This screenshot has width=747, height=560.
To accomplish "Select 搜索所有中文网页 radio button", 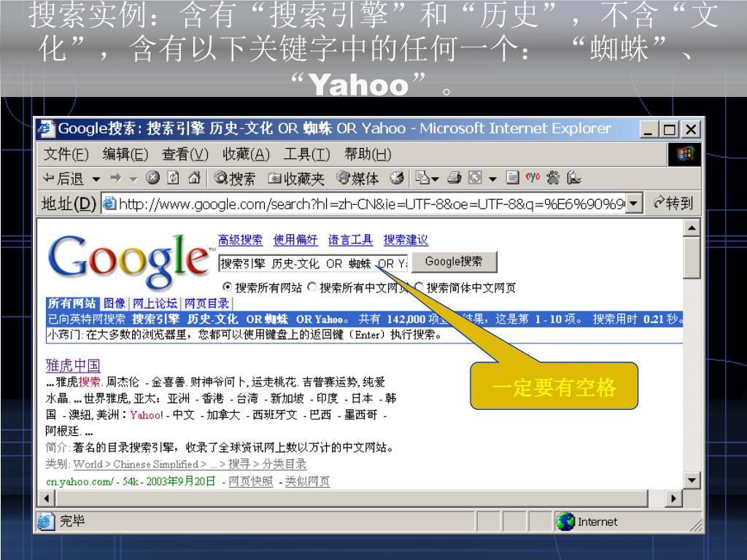I will [x=312, y=287].
